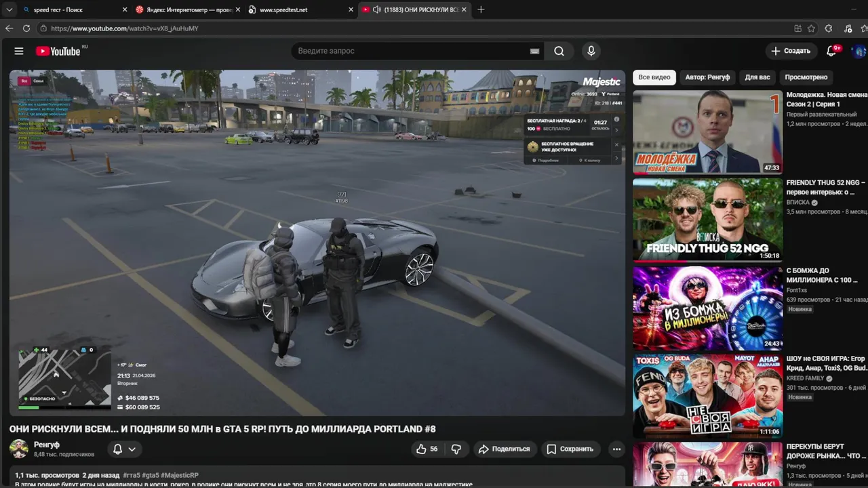Like the video with 56 likes
This screenshot has height=488, width=868.
click(427, 449)
